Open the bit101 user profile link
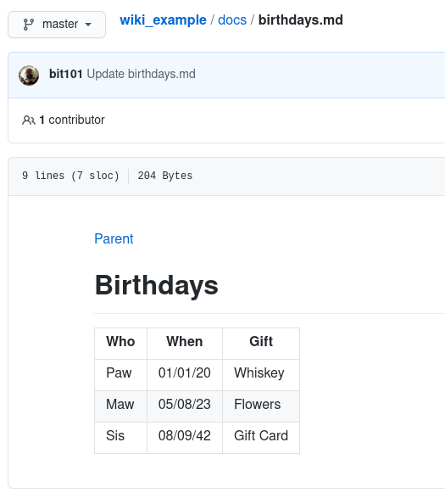This screenshot has width=445, height=504. 66,74
